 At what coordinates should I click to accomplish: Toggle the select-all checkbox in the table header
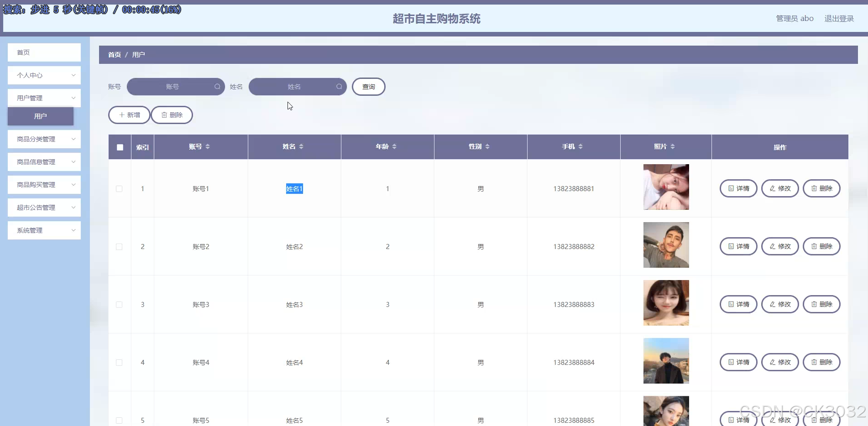120,147
